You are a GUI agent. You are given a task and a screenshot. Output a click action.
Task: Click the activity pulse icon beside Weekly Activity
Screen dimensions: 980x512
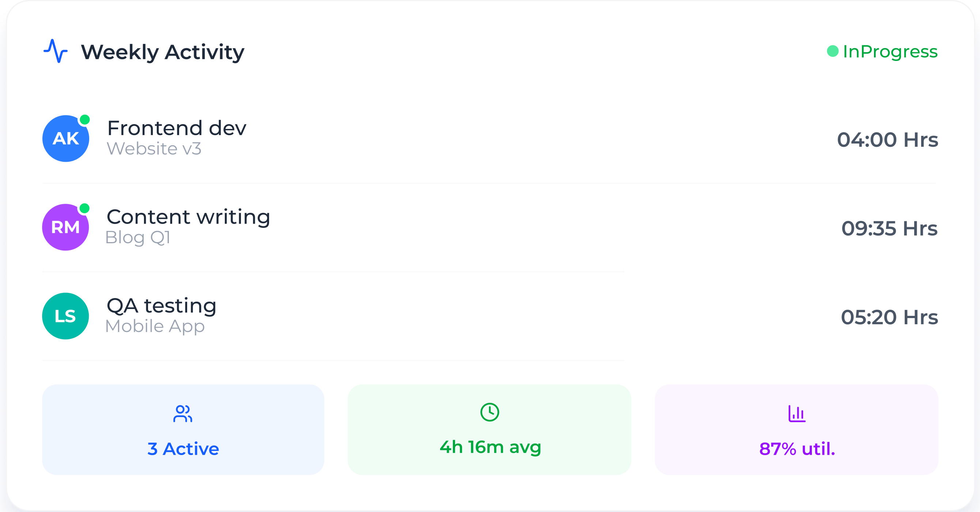56,51
